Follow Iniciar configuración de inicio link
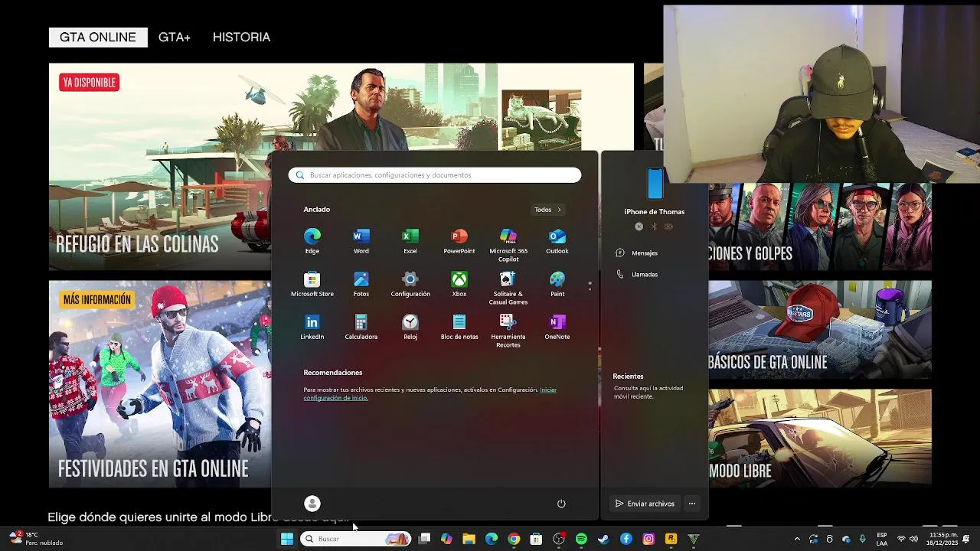The width and height of the screenshot is (980, 551). 430,394
